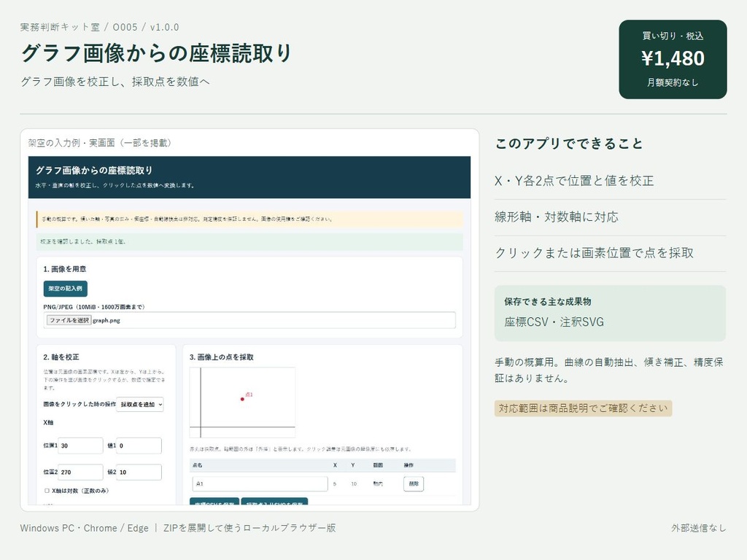This screenshot has height=560, width=747.
Task: Click the 範囲内 cell in 点1 row
Action: coord(378,484)
